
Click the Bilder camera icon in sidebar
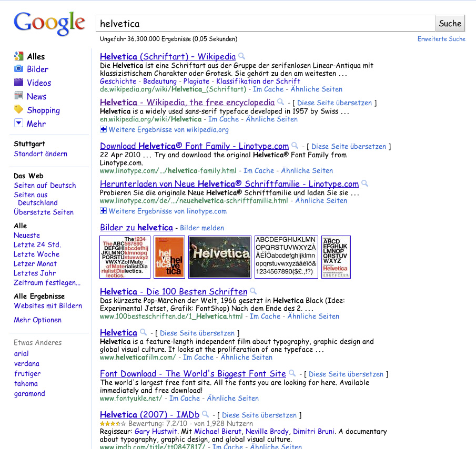click(x=18, y=68)
